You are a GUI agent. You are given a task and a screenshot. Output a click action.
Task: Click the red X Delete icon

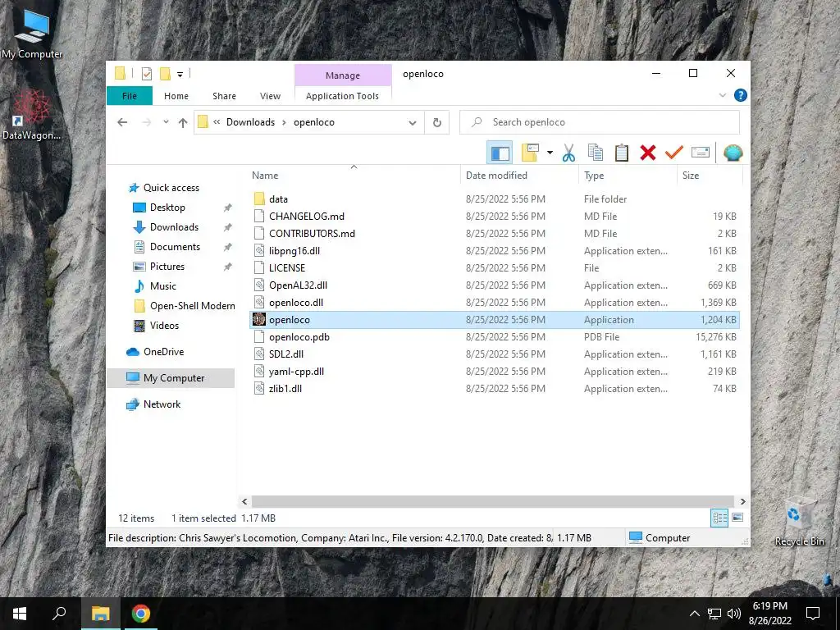pos(648,153)
